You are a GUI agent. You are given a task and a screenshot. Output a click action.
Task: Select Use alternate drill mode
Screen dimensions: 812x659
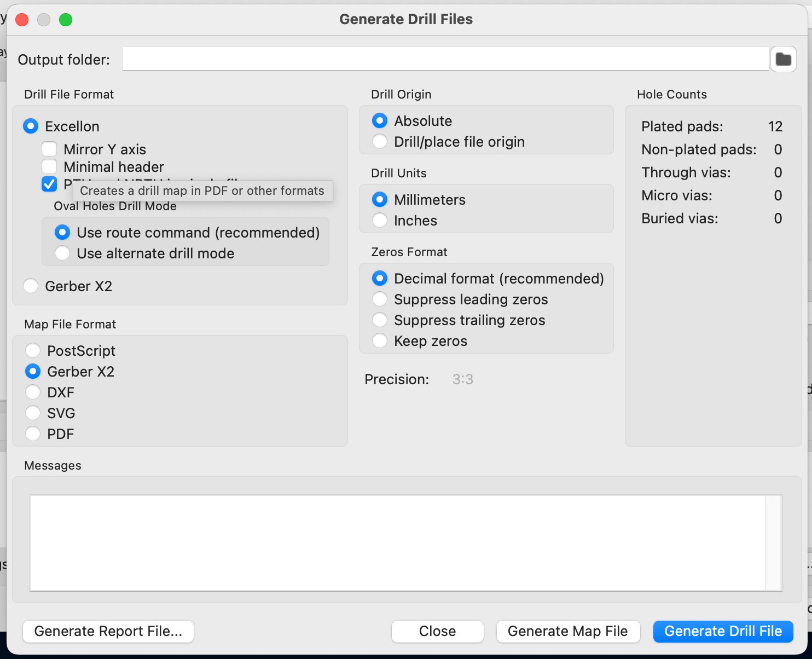pos(62,253)
